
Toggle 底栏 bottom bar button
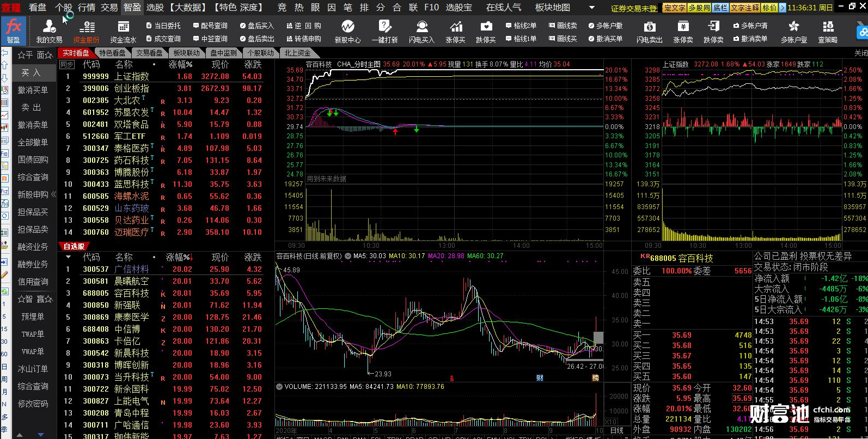click(x=720, y=8)
